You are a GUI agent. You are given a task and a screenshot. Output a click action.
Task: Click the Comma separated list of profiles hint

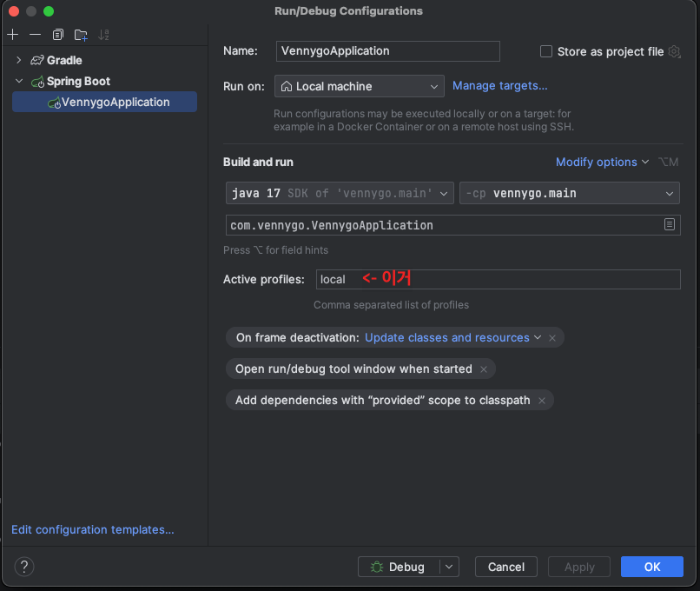pyautogui.click(x=391, y=305)
